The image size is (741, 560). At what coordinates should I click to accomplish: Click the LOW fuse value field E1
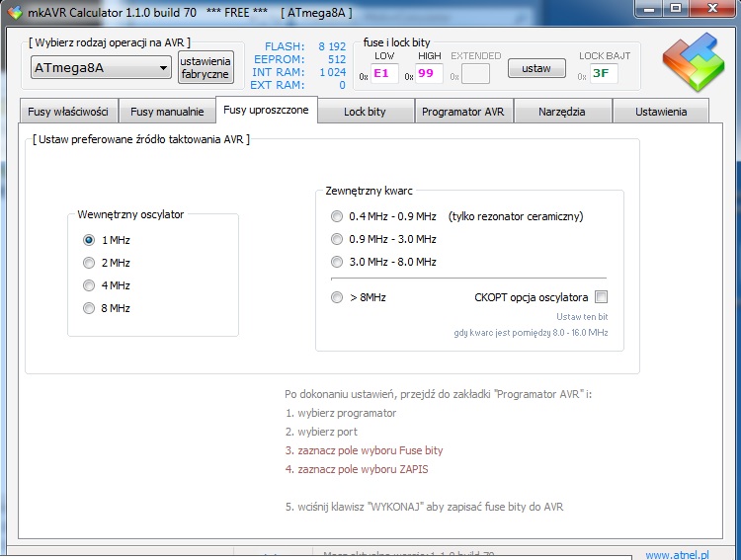(384, 73)
